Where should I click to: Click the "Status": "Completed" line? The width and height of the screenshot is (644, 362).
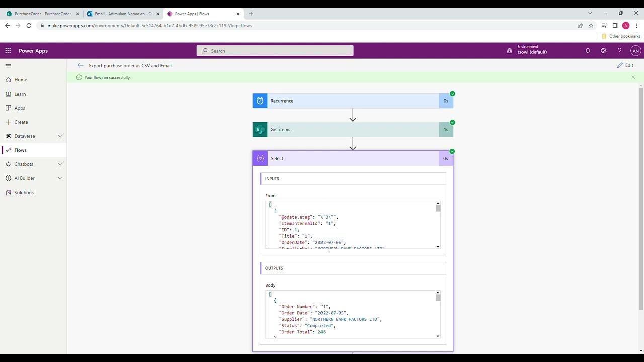(307, 326)
